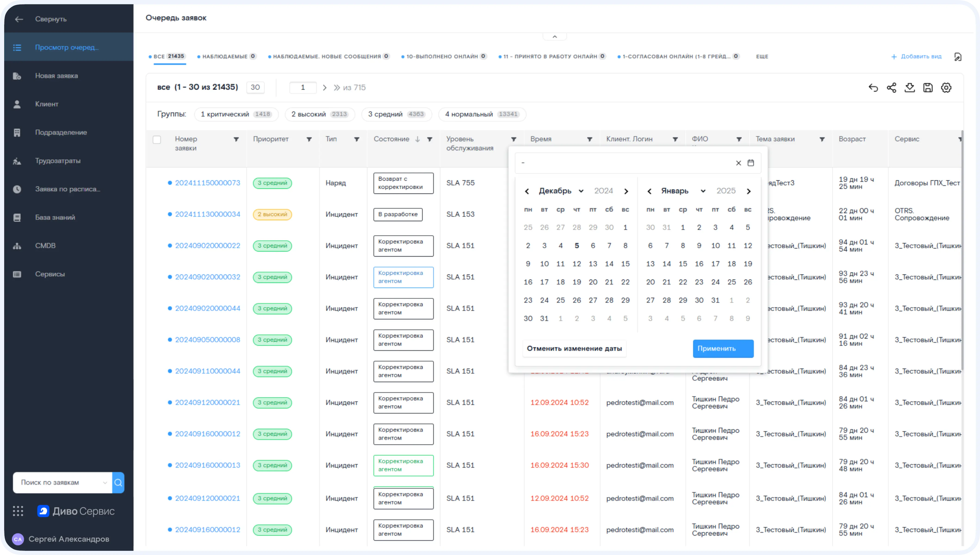Open table settings gear icon

point(946,88)
